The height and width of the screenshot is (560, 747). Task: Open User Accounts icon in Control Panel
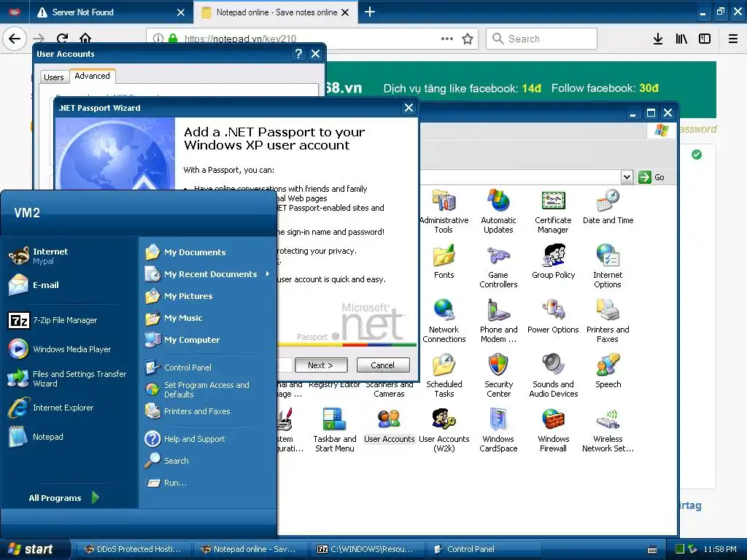pyautogui.click(x=390, y=426)
